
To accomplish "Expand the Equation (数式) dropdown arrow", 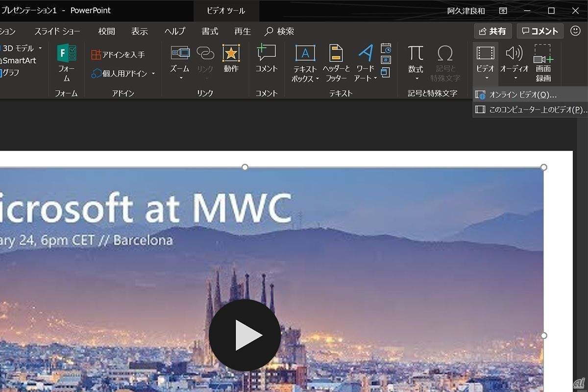I will click(x=416, y=78).
